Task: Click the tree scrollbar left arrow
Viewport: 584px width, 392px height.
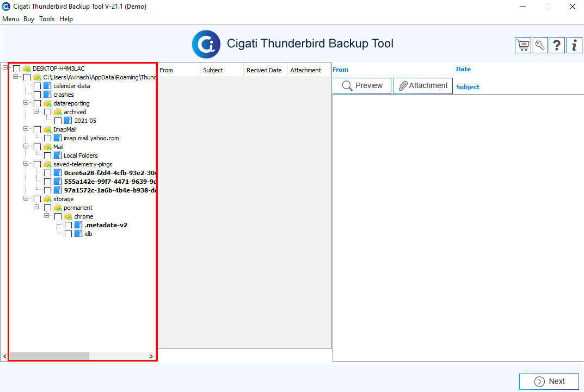Action: click(x=5, y=356)
